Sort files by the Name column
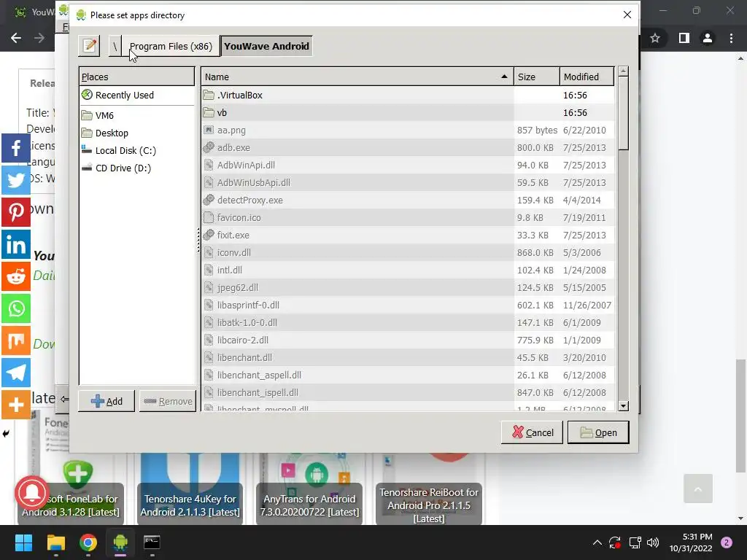This screenshot has height=560, width=747. [x=357, y=77]
